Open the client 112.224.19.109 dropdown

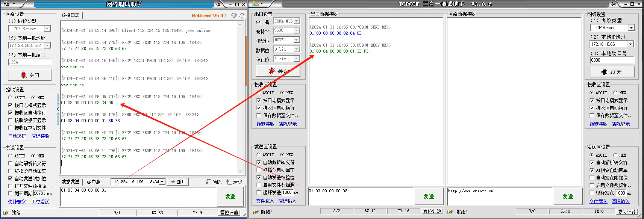click(162, 182)
